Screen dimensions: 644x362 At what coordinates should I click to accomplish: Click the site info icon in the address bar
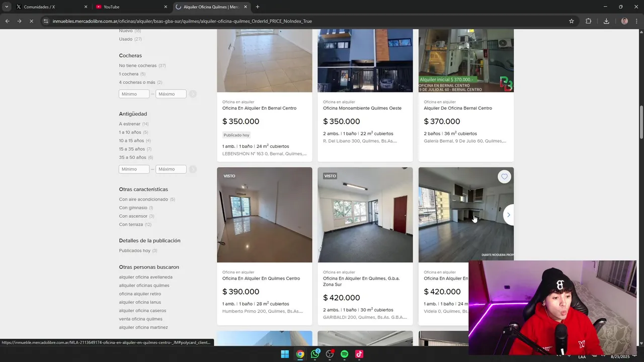pyautogui.click(x=46, y=21)
